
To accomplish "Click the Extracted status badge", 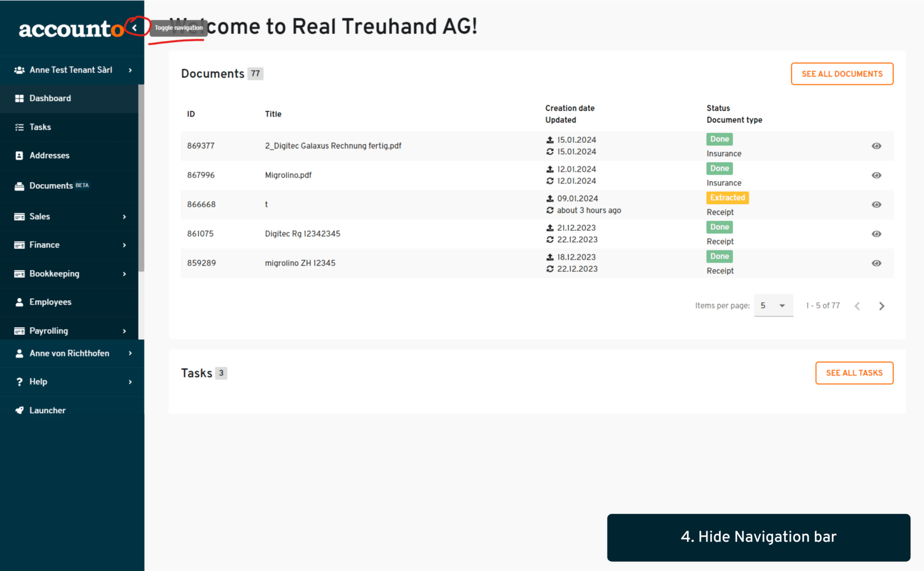I will click(728, 198).
